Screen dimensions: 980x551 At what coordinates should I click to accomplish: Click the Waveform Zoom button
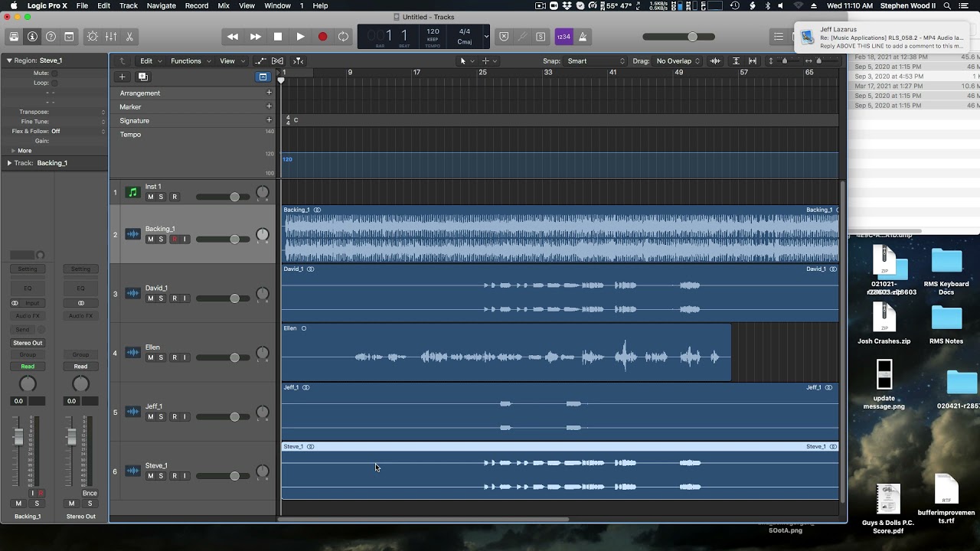715,61
